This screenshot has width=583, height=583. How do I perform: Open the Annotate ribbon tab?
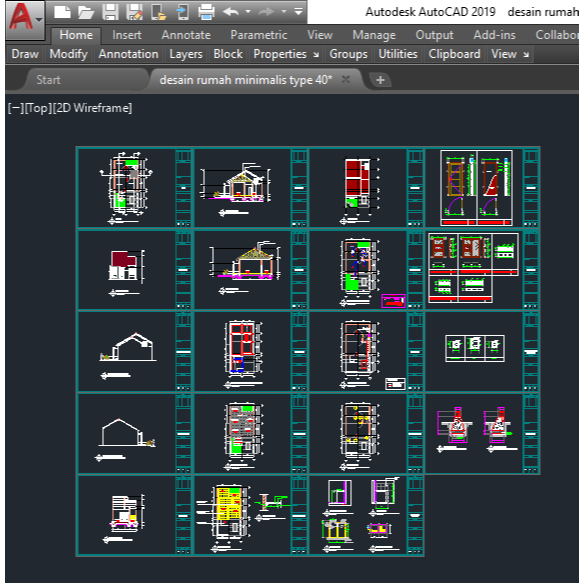(186, 35)
